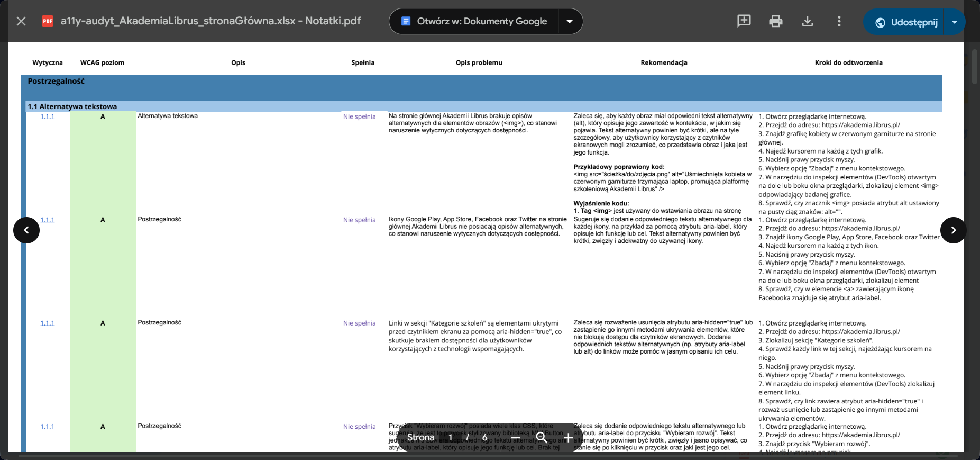Click the 'Wytyczna' column header
This screenshot has width=980, height=460.
(x=48, y=62)
